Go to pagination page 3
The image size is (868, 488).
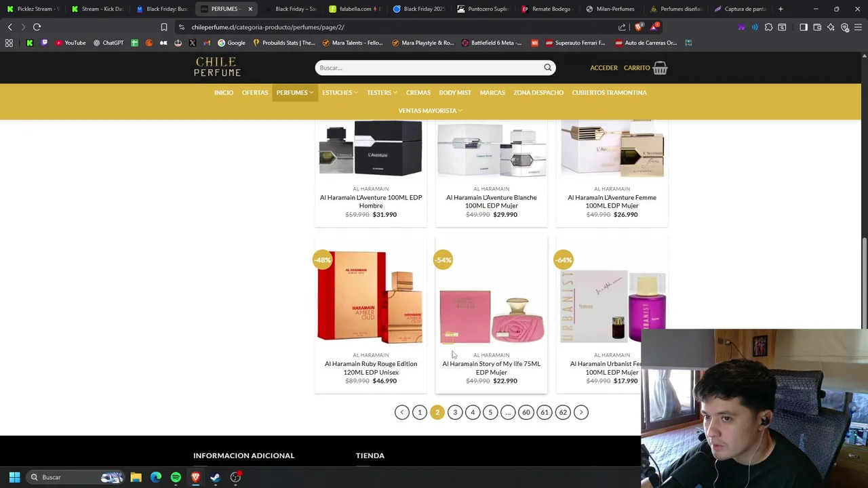[455, 412]
